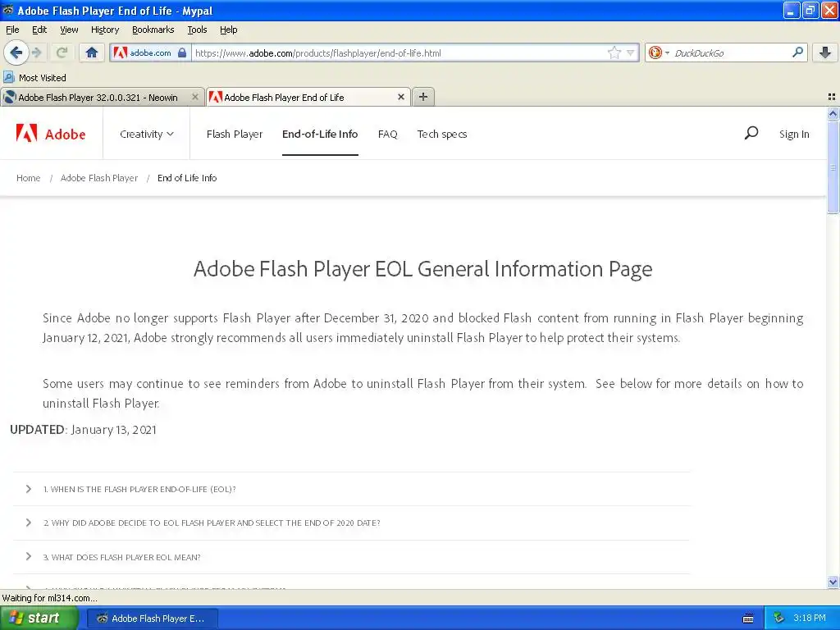Screen dimensions: 840x630
Task: Open the Downloads arrow button
Action: click(825, 52)
